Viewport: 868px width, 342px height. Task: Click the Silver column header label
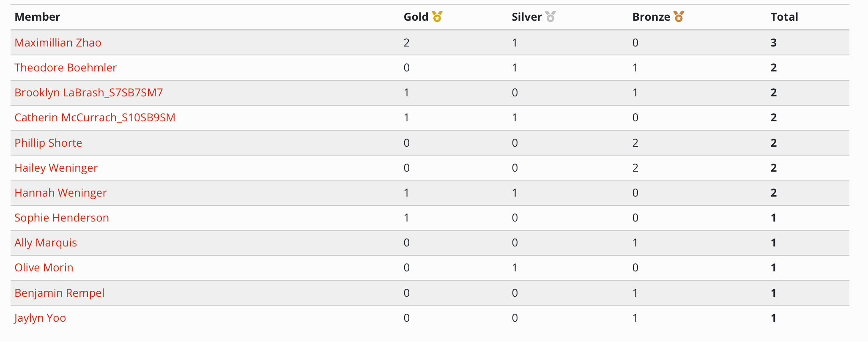pos(527,17)
